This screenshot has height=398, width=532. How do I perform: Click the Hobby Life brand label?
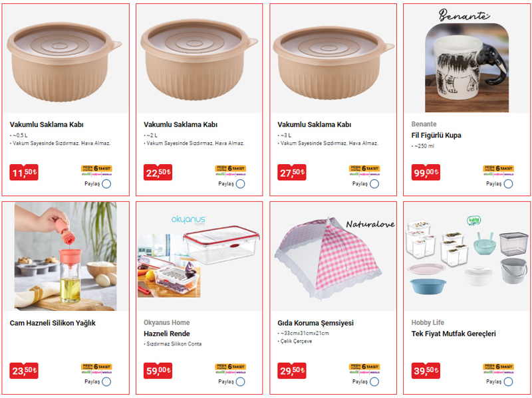tap(428, 322)
